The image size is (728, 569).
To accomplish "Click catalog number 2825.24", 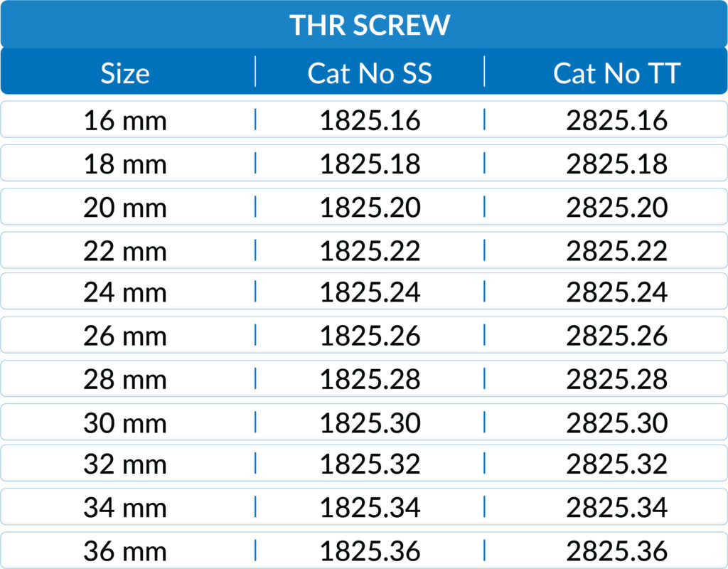I will pyautogui.click(x=616, y=292).
